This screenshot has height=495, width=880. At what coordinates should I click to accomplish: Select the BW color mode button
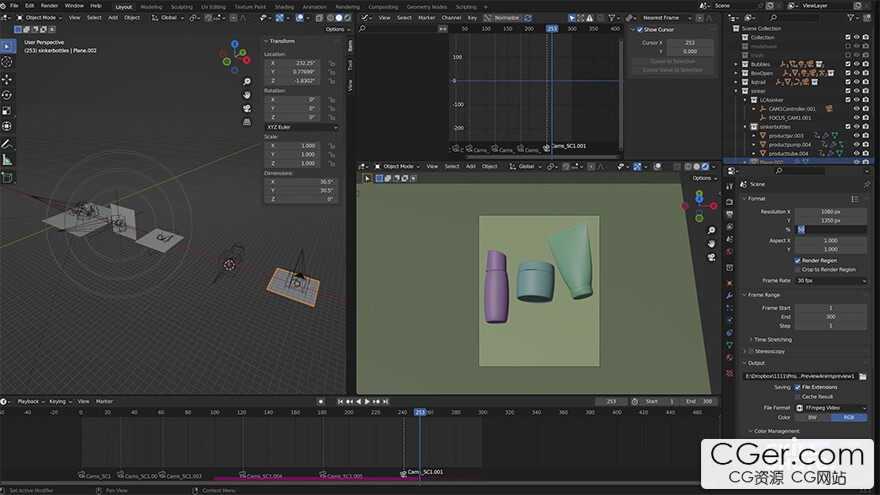click(813, 418)
